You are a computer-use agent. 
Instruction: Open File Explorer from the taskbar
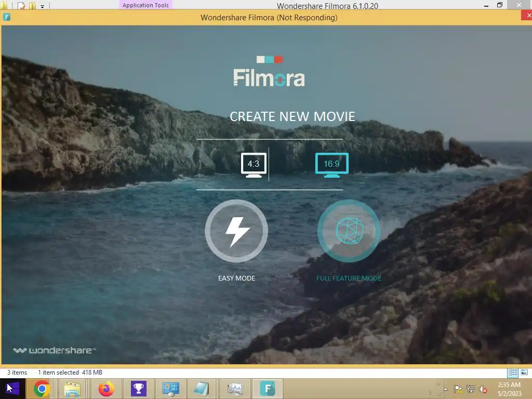tap(72, 389)
